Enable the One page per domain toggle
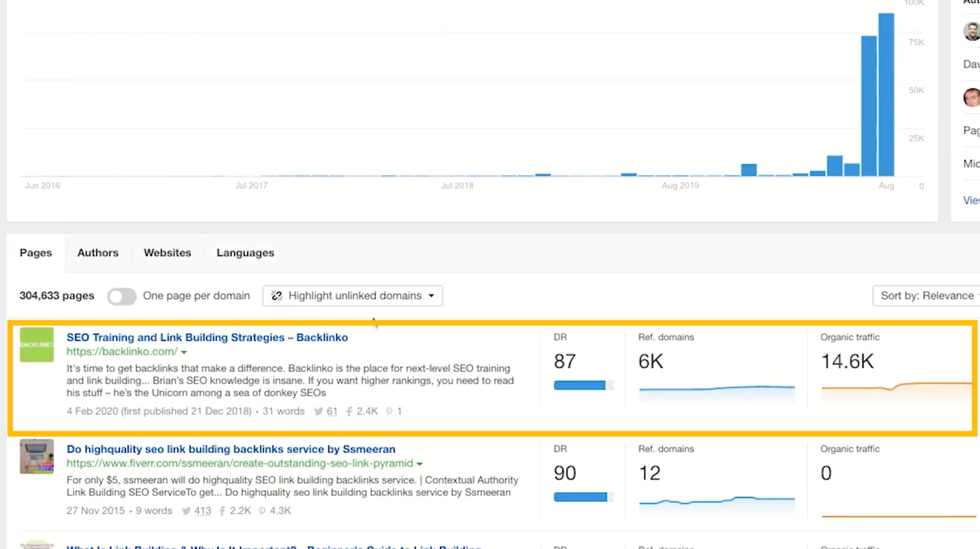Image resolution: width=980 pixels, height=549 pixels. [121, 297]
